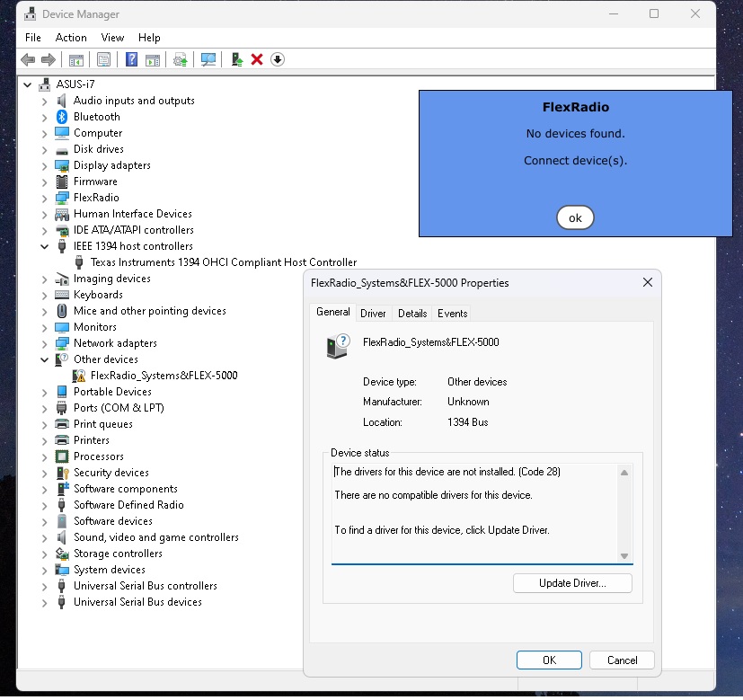
Task: Click the Disk drives icon
Action: [x=62, y=150]
